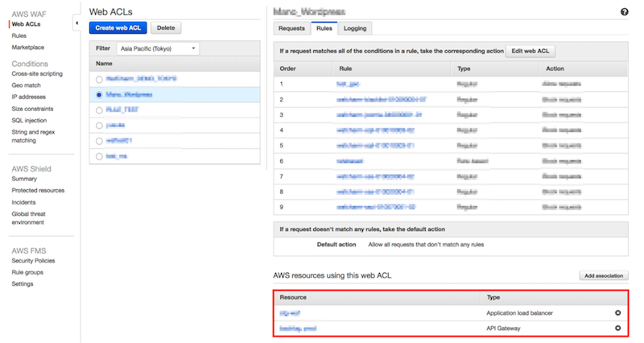Image resolution: width=644 pixels, height=343 pixels.
Task: Switch to the Logging tab
Action: 354,28
